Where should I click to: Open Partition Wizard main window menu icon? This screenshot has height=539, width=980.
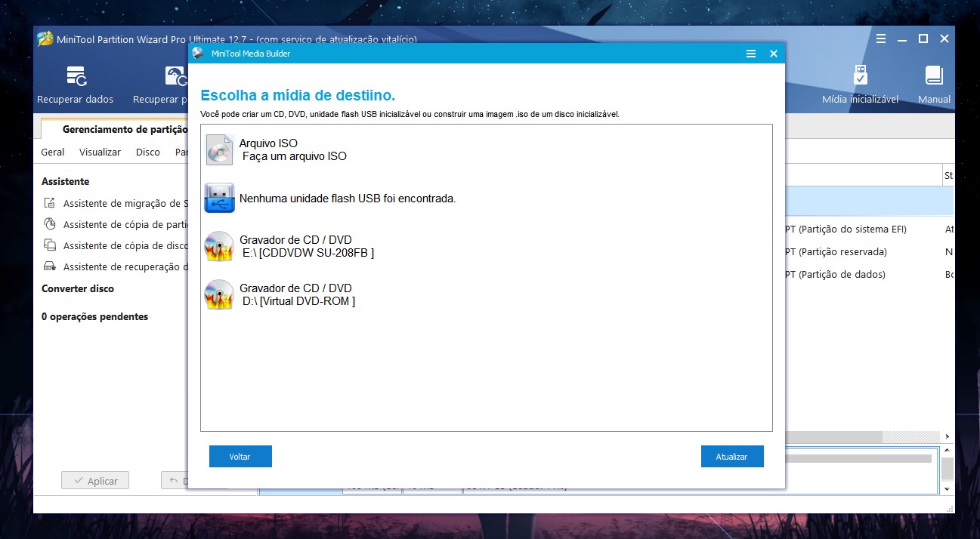[x=880, y=38]
